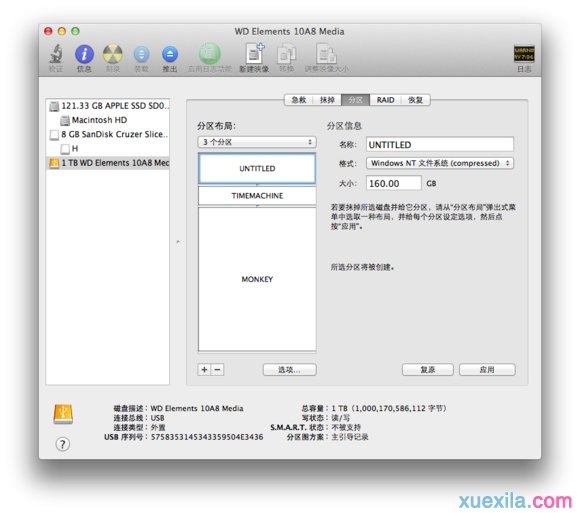
Task: Select the MONKEY partition block
Action: coord(257,279)
